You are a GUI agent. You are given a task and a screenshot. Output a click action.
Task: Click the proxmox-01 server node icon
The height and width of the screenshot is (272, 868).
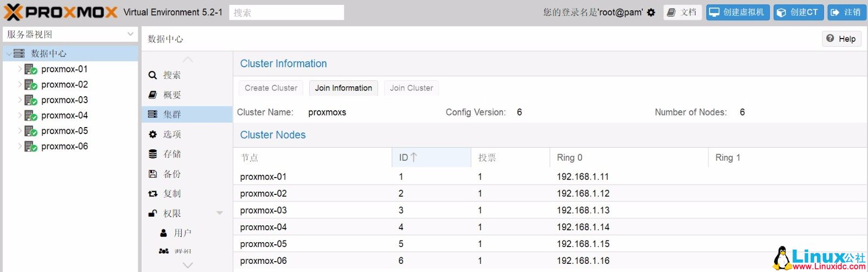click(30, 69)
